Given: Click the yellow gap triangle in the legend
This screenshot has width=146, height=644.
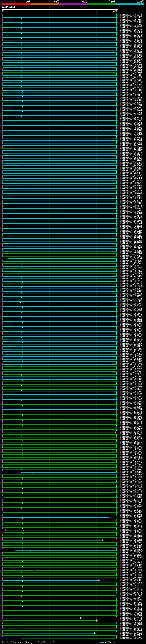Looking at the screenshot, I should [19, 642].
